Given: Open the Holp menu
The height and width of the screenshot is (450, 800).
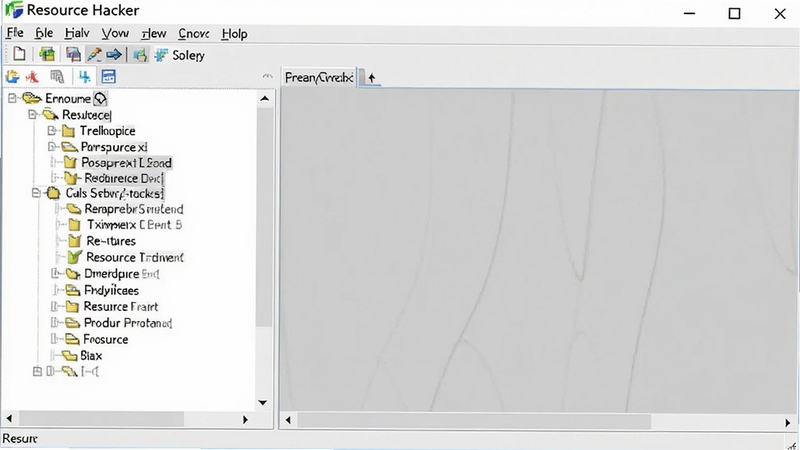Looking at the screenshot, I should (234, 34).
